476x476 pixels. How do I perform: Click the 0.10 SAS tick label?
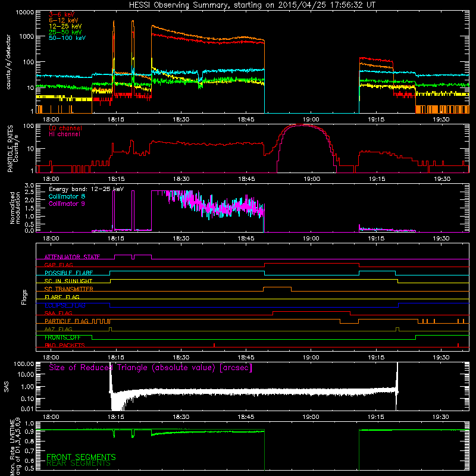pyautogui.click(x=27, y=399)
